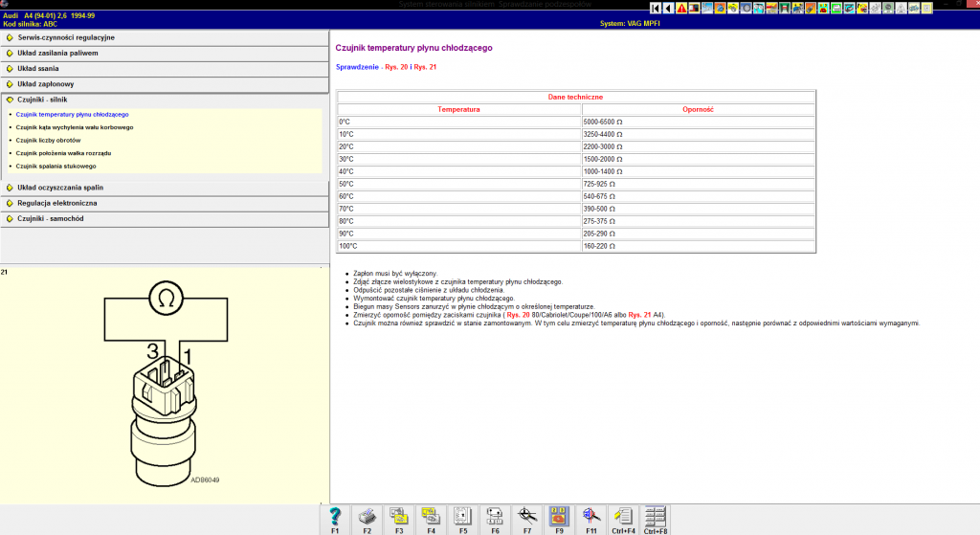Click the sensor connector diagram image
The width and height of the screenshot is (980, 535).
coord(167,385)
